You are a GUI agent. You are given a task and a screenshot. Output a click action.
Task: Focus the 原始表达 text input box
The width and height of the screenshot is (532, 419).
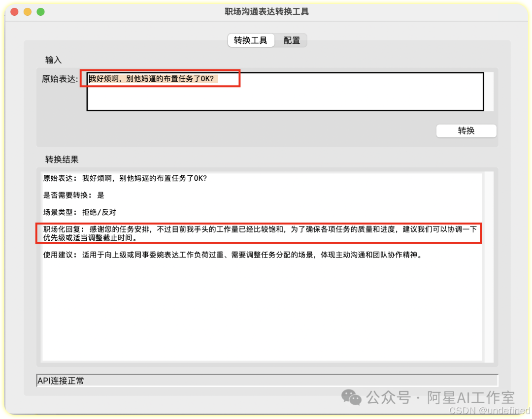[285, 92]
